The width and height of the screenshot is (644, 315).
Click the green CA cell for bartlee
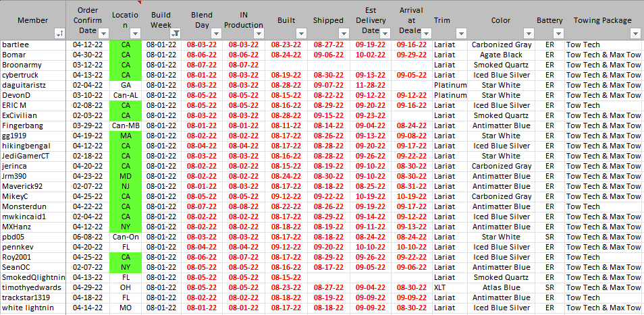[x=126, y=45]
